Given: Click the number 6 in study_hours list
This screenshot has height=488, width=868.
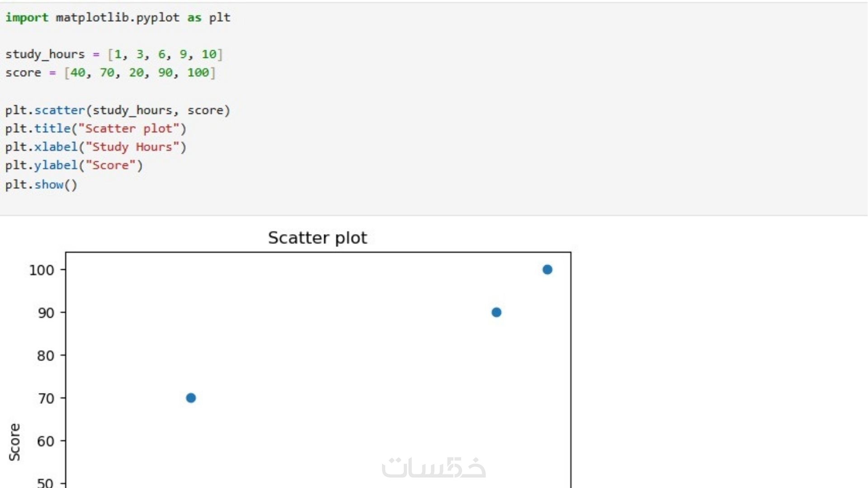Looking at the screenshot, I should point(161,54).
